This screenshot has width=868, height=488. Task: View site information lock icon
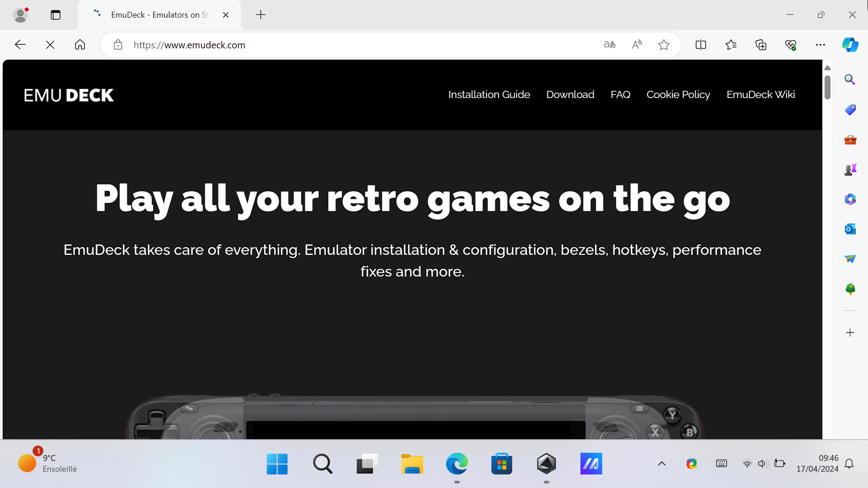point(118,45)
